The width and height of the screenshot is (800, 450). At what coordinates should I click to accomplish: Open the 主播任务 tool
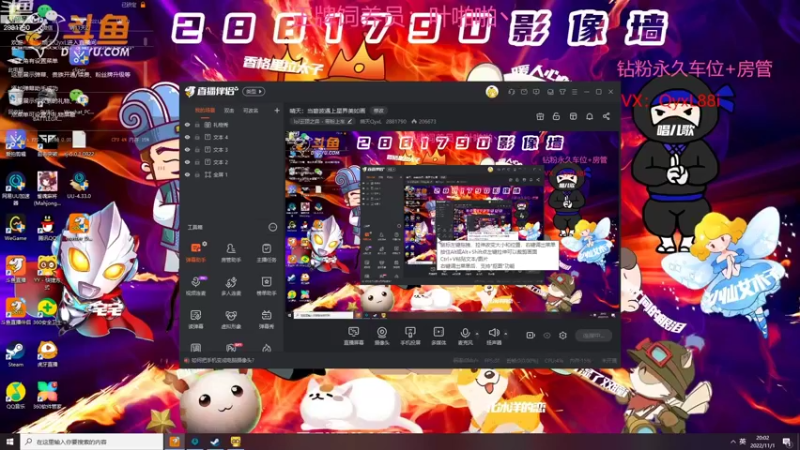coord(266,253)
